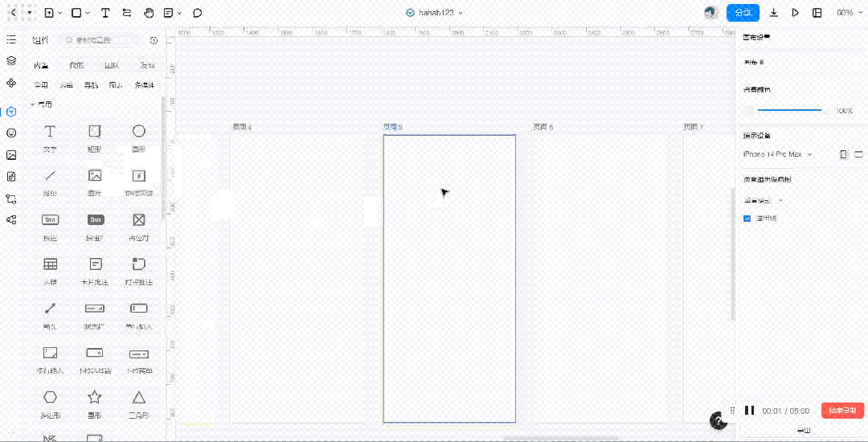This screenshot has width=868, height=442.
Task: Open the layers sidebar icon
Action: pyautogui.click(x=11, y=60)
